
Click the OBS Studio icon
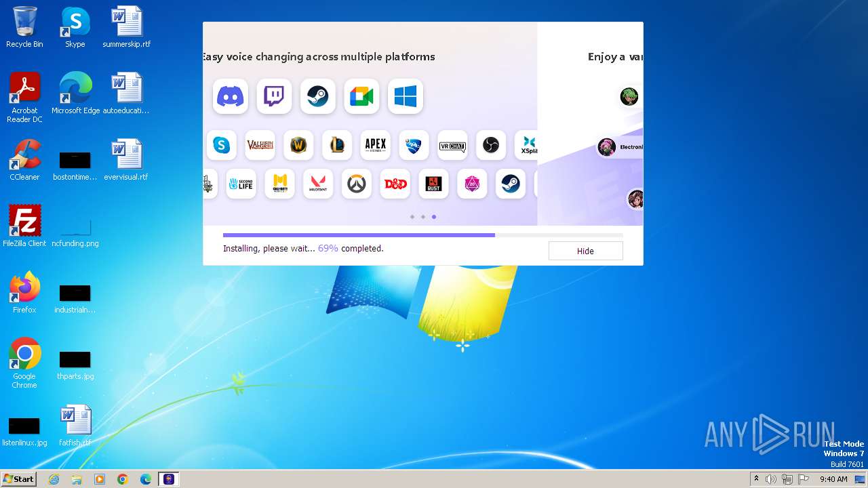click(x=491, y=145)
